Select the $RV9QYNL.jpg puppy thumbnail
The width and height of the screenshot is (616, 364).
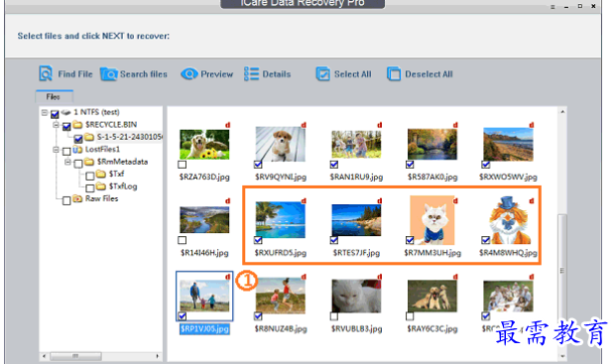(280, 144)
